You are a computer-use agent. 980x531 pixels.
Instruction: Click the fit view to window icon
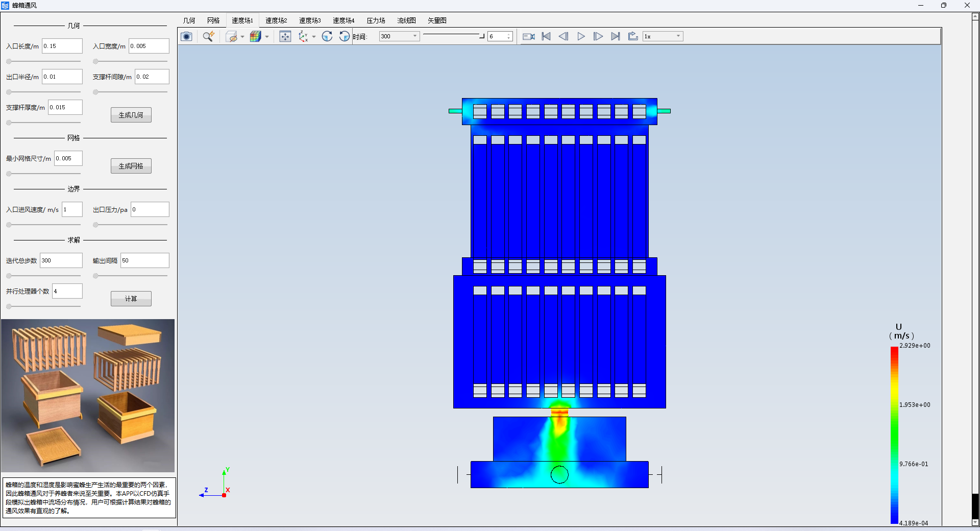coord(285,36)
